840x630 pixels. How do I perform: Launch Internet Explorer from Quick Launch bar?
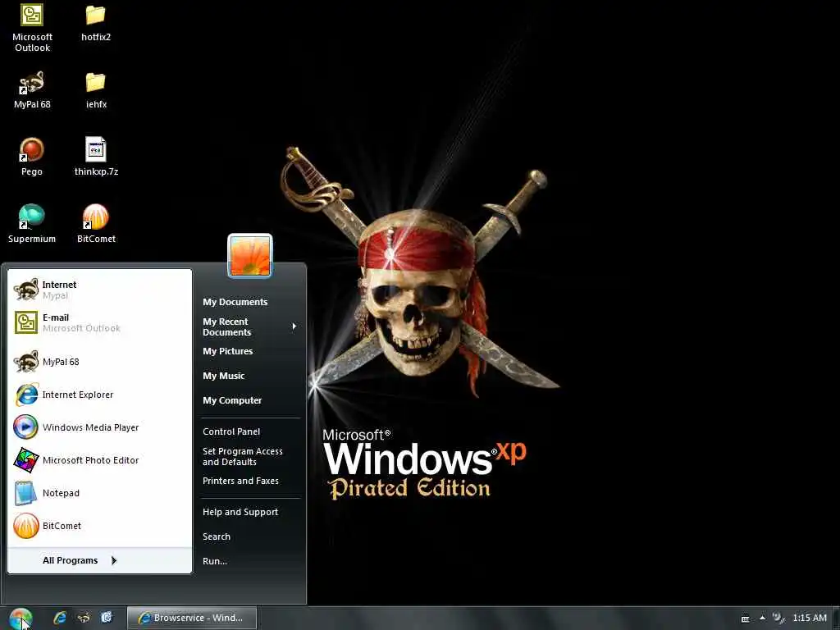point(60,618)
